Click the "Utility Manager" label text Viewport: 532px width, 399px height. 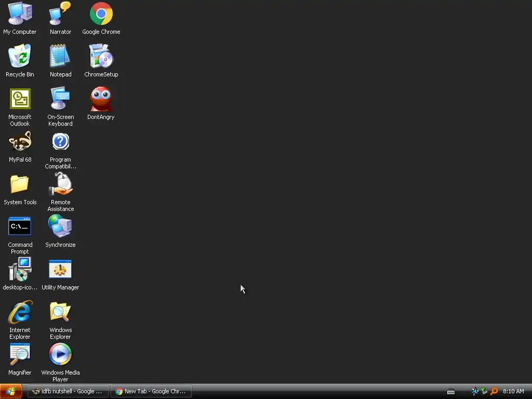click(60, 287)
